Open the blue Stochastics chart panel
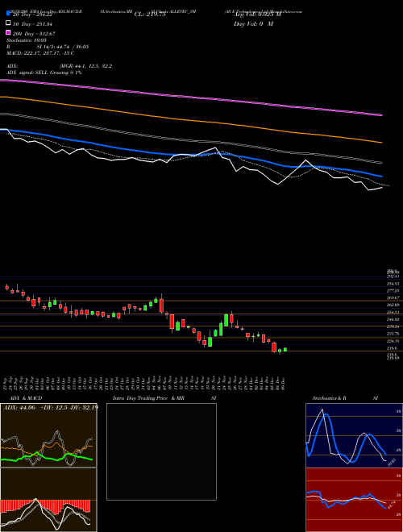This screenshot has width=403, height=532. [x=354, y=435]
